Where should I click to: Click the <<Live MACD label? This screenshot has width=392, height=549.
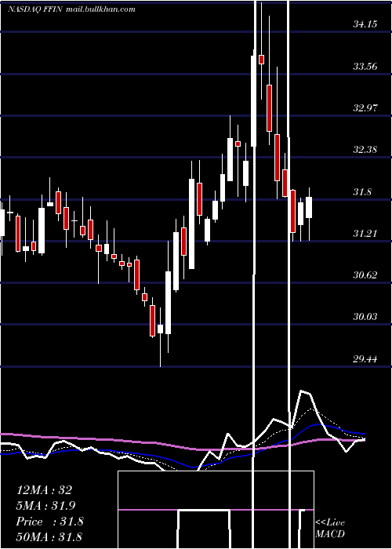[x=330, y=529]
